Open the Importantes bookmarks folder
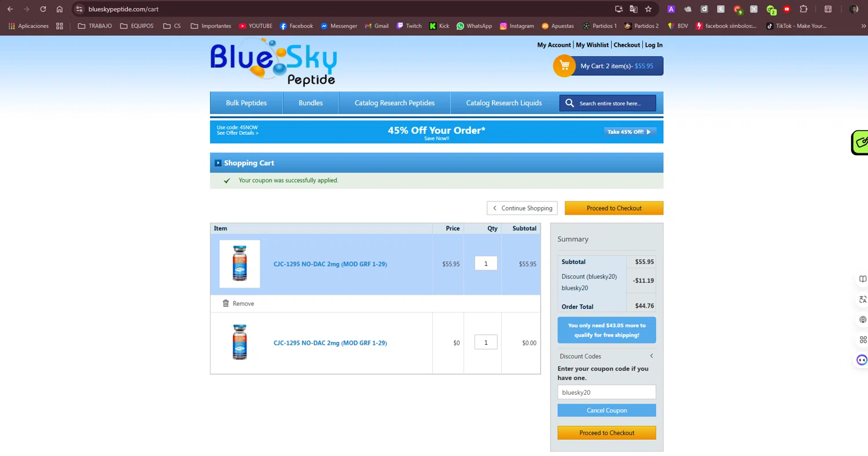Viewport: 868px width, 456px height. coord(211,25)
